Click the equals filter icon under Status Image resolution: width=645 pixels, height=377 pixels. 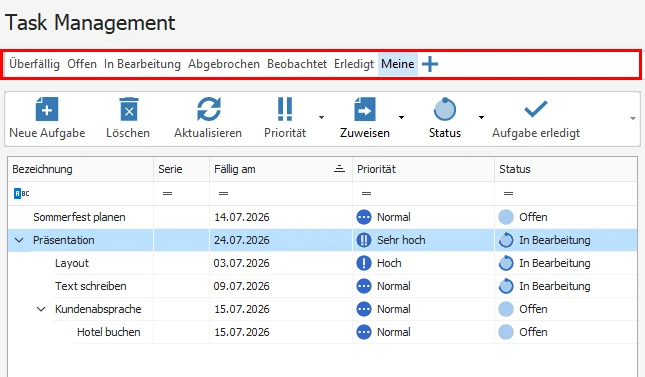click(508, 193)
